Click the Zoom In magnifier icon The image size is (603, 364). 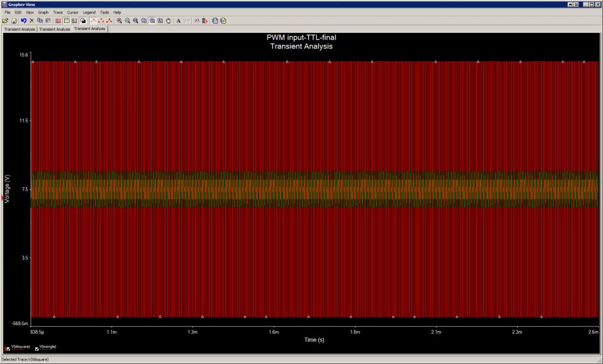pos(119,21)
